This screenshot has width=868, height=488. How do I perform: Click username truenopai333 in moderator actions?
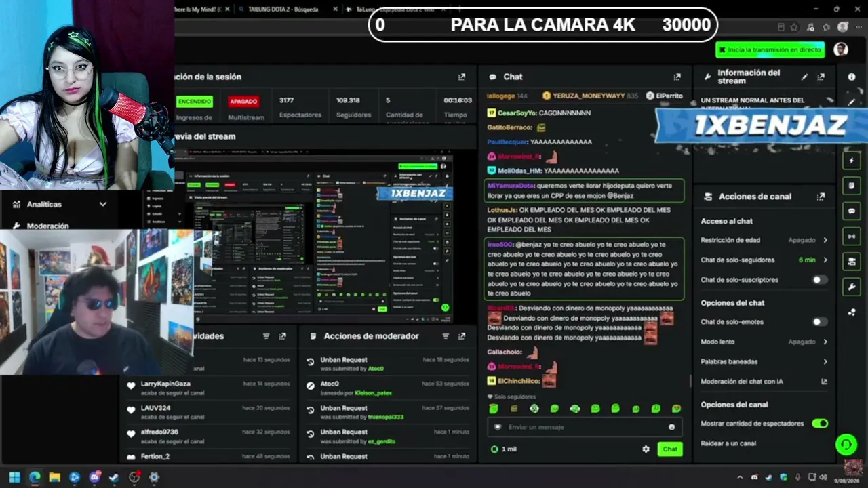(x=386, y=417)
